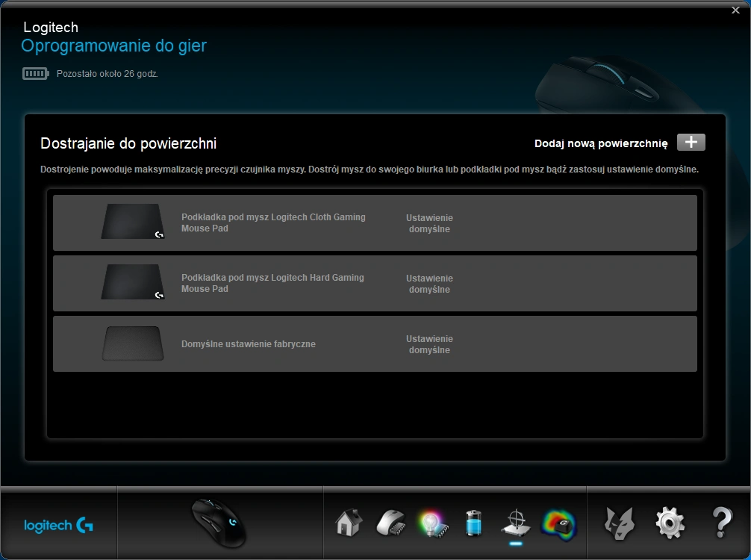Open the Home screen icon
Viewport: 751px width, 560px height.
click(x=348, y=522)
